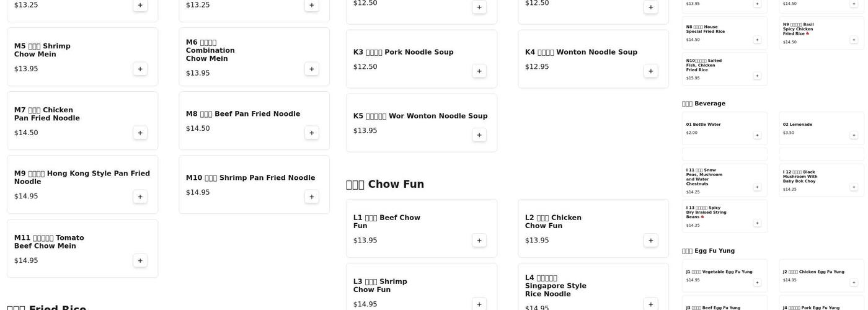This screenshot has width=868, height=310.
Task: Add M11 Tomato Beef Chow Mein
Action: (140, 260)
